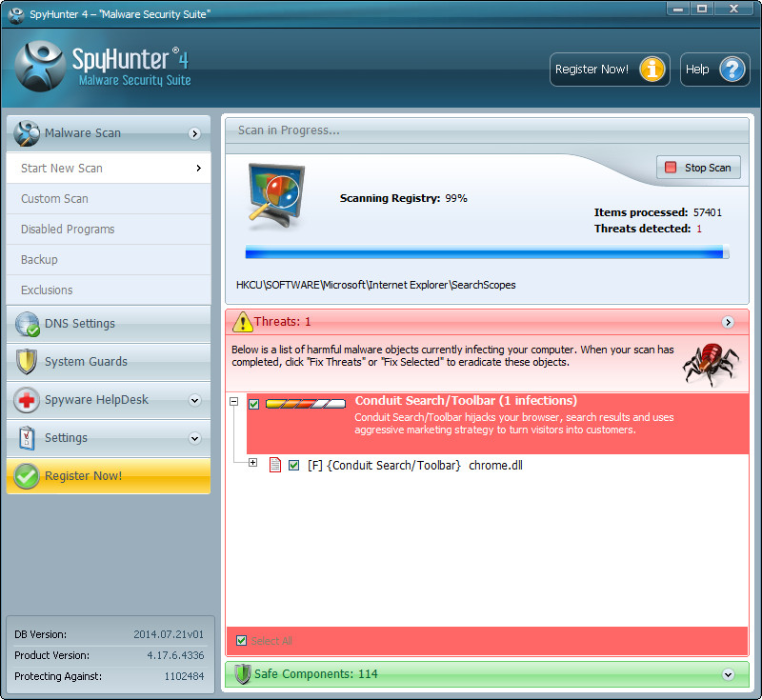Click the Product Version 4.17.6.4336 value
The height and width of the screenshot is (700, 762).
click(175, 655)
